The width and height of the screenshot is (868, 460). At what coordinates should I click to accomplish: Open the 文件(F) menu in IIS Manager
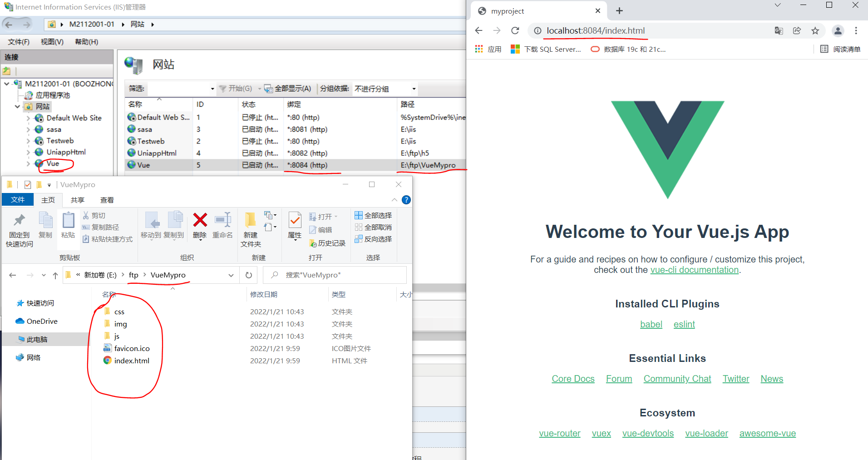coord(19,42)
